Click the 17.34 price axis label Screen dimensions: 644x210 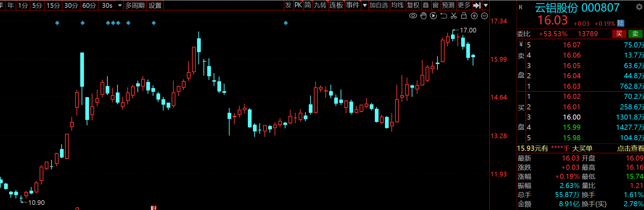[x=499, y=21]
